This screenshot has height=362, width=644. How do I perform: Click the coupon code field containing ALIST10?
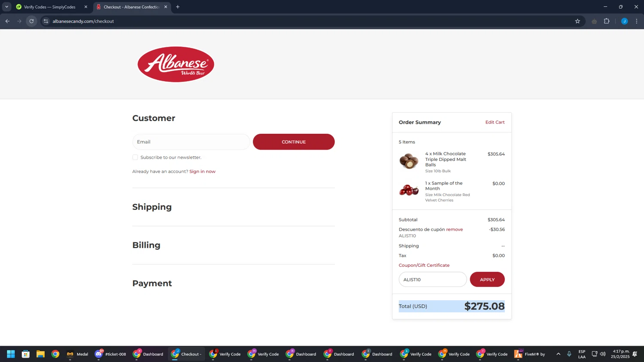pyautogui.click(x=433, y=279)
